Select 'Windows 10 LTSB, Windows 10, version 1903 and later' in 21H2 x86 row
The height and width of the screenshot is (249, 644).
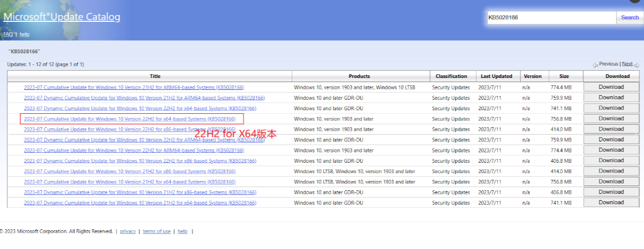355,171
